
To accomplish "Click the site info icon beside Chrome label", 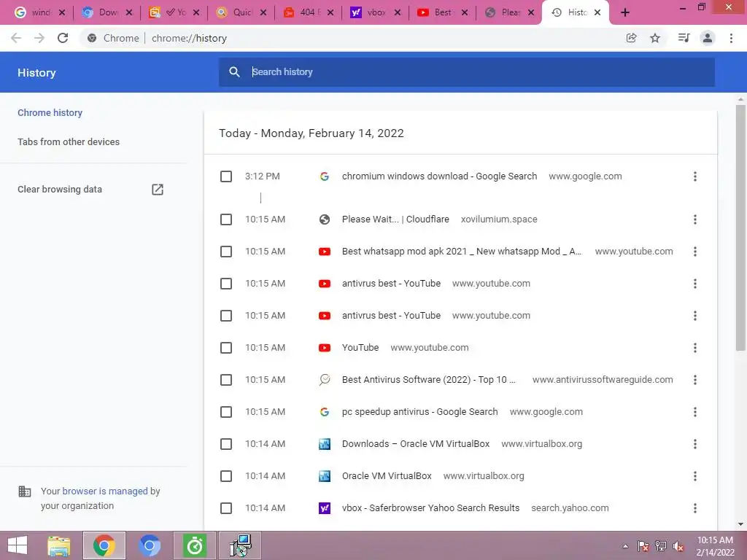I will pos(92,38).
